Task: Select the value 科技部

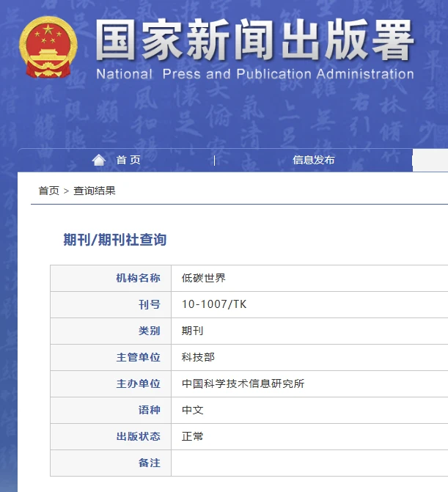Action: 198,357
